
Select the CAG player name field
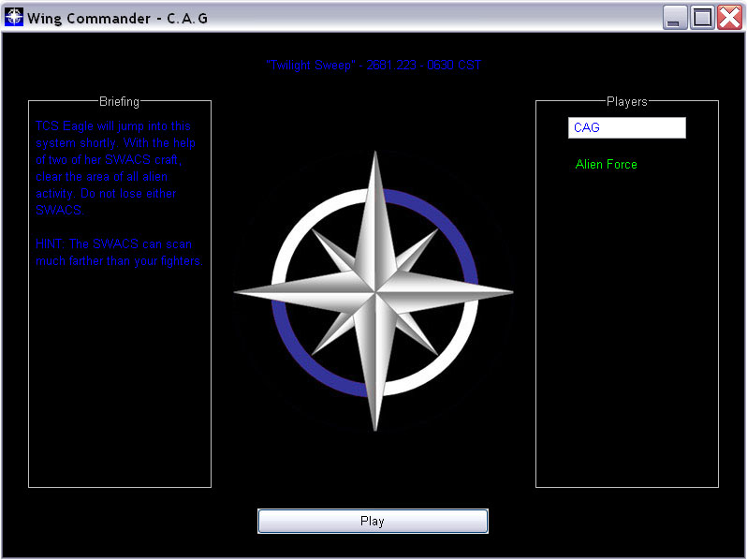coord(626,127)
